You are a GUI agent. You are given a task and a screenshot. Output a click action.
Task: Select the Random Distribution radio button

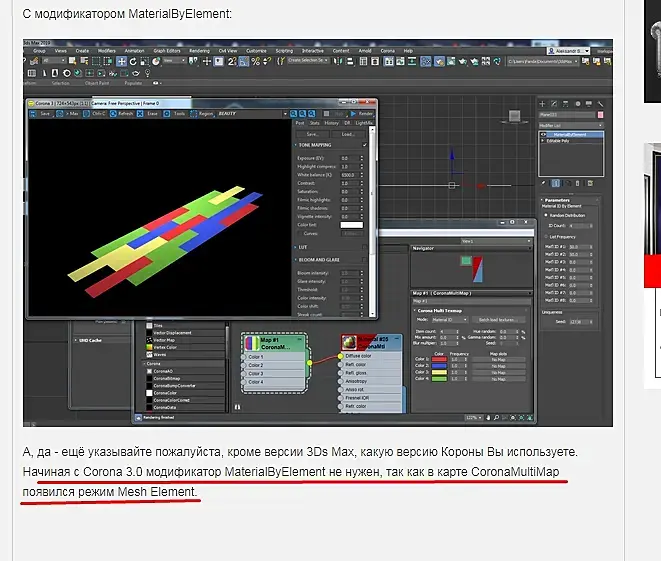tap(546, 215)
